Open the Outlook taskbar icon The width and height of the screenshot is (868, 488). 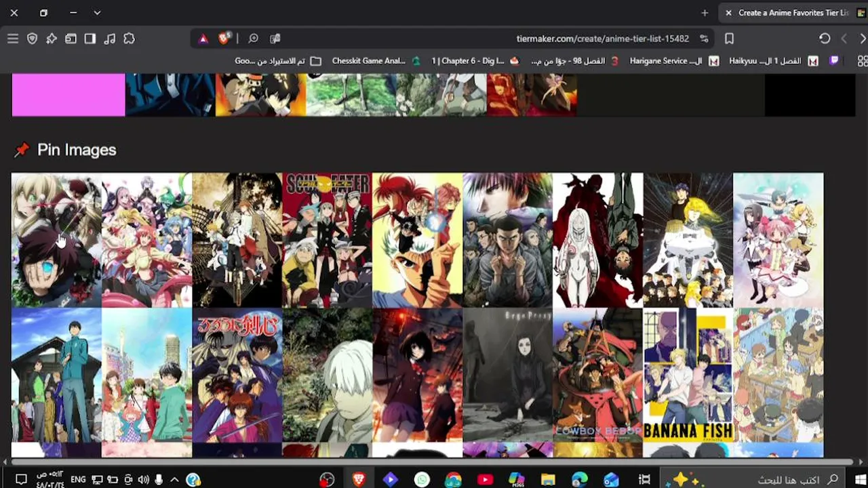coord(611,480)
